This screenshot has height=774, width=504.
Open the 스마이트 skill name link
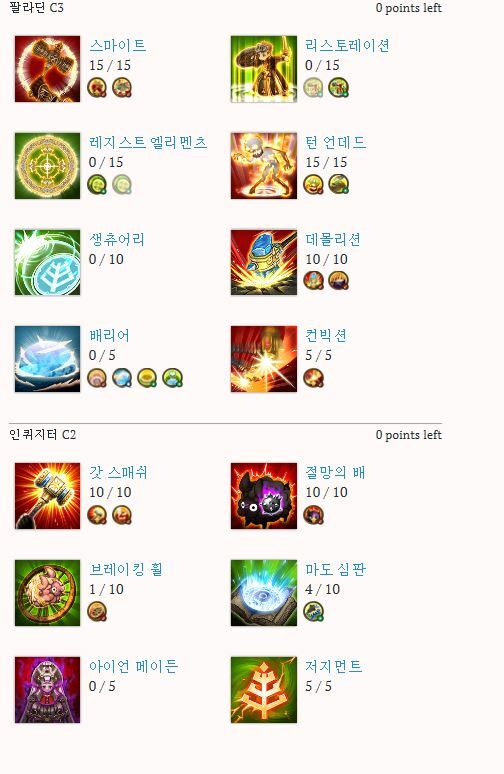point(117,45)
